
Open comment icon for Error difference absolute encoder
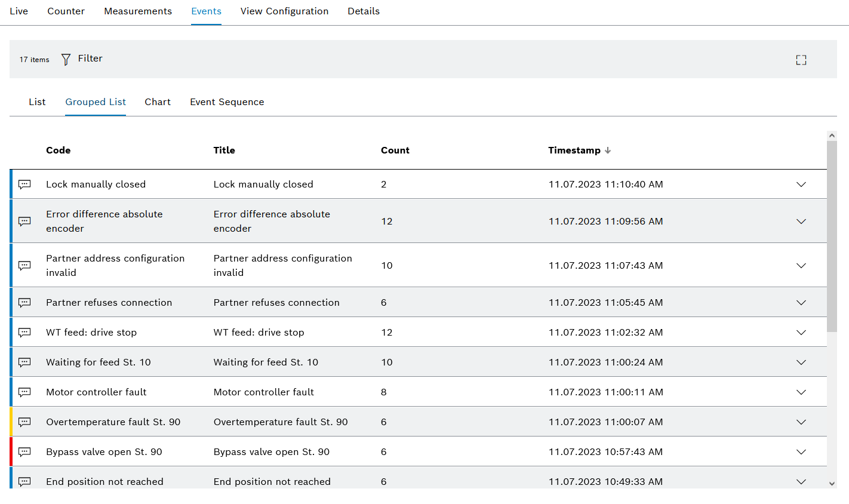pos(24,222)
